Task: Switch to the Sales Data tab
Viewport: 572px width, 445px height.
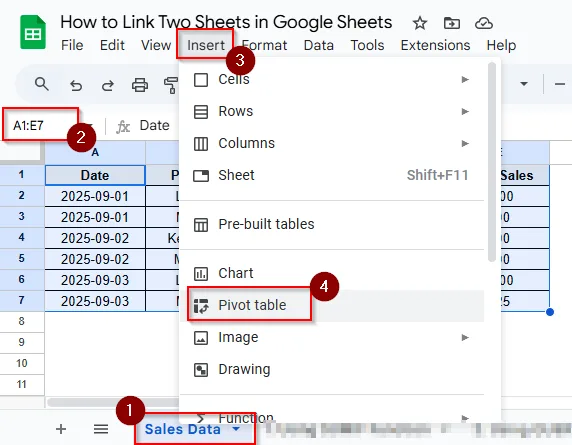Action: point(182,429)
